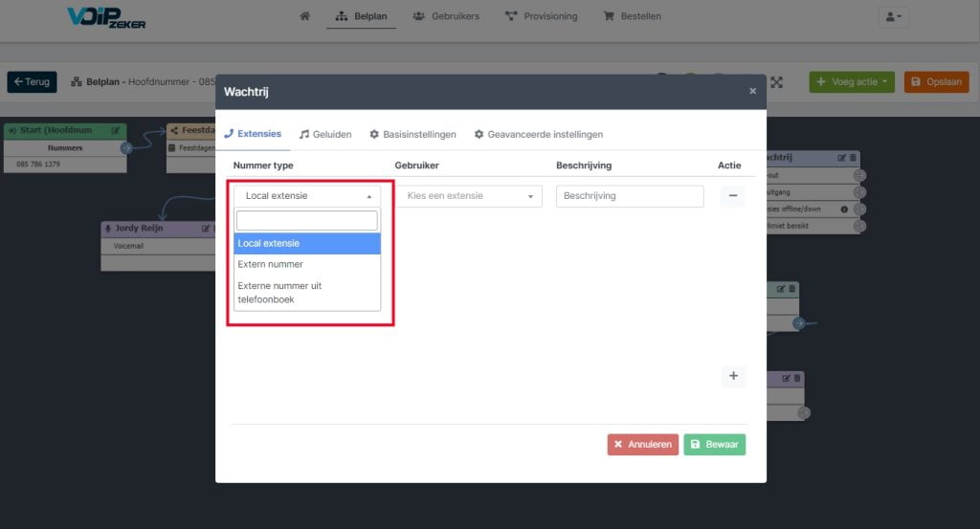Click the Terug back button
Viewport: 980px width, 529px height.
(x=32, y=82)
